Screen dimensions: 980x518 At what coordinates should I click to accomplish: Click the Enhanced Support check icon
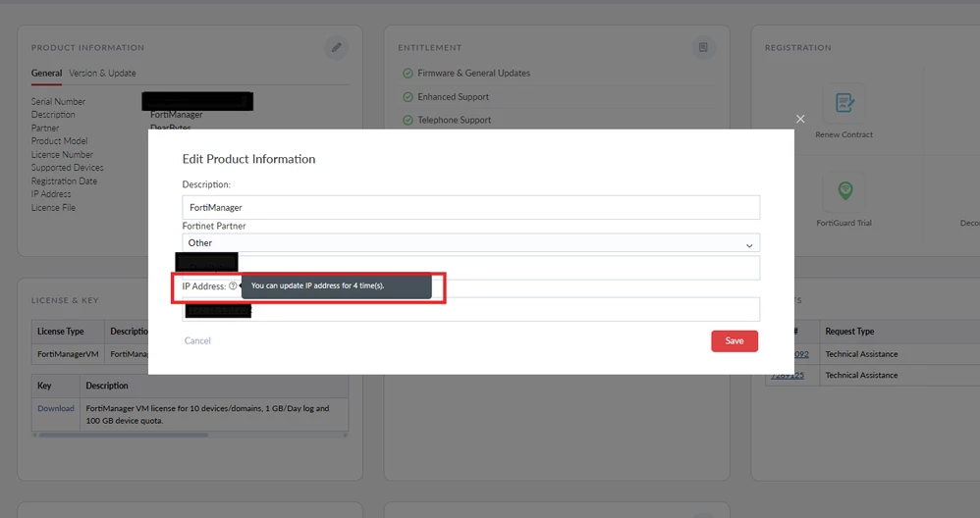pos(408,97)
